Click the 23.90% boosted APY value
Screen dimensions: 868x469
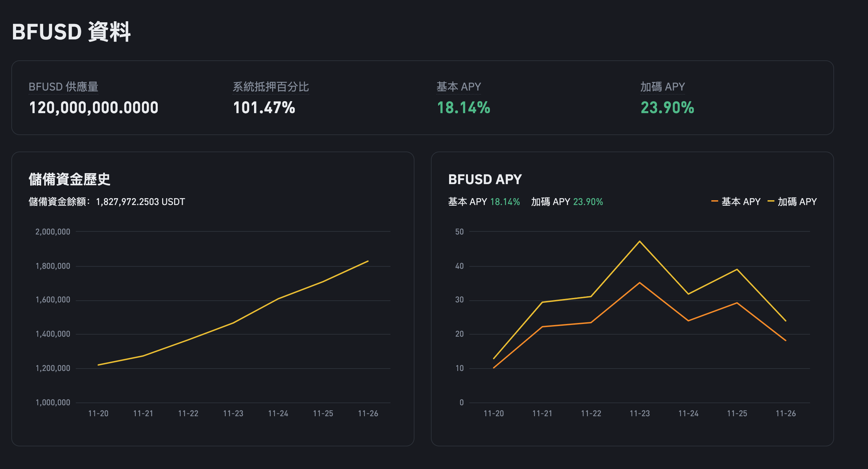[x=667, y=108]
